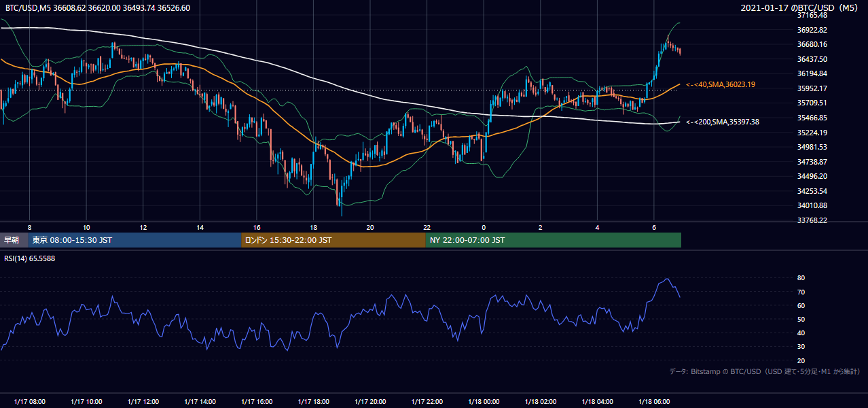Image resolution: width=868 pixels, height=408 pixels.
Task: Click date label 1/17 14:00
Action: pyautogui.click(x=200, y=402)
